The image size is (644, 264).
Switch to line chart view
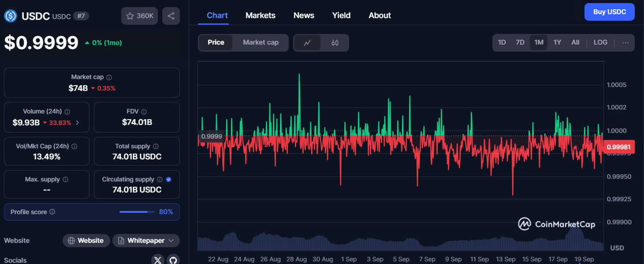307,43
